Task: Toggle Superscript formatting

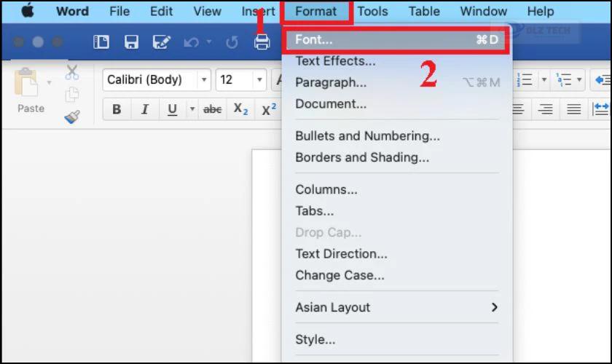Action: point(269,109)
